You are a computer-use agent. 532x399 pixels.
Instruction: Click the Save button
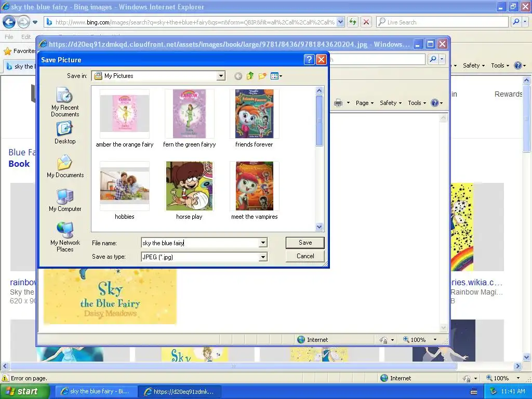point(305,243)
